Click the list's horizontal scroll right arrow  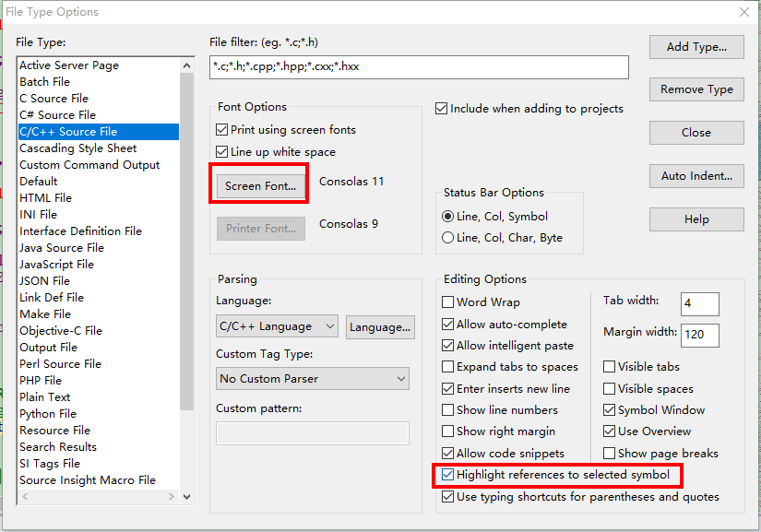(x=171, y=497)
